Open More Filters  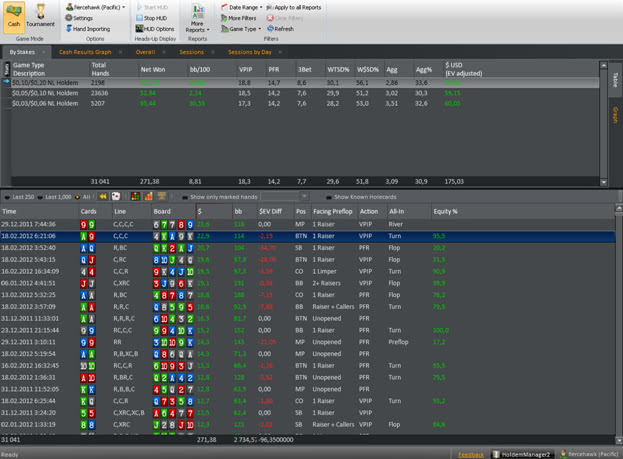238,18
